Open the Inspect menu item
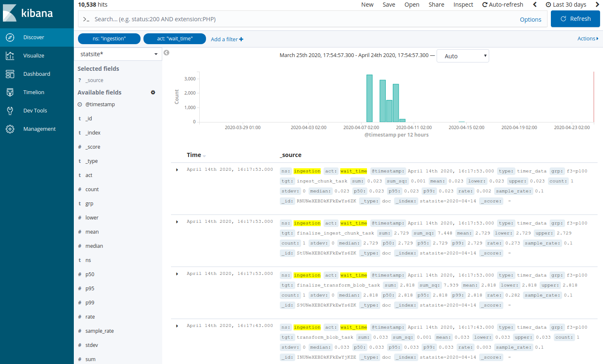603x364 pixels. [x=463, y=5]
